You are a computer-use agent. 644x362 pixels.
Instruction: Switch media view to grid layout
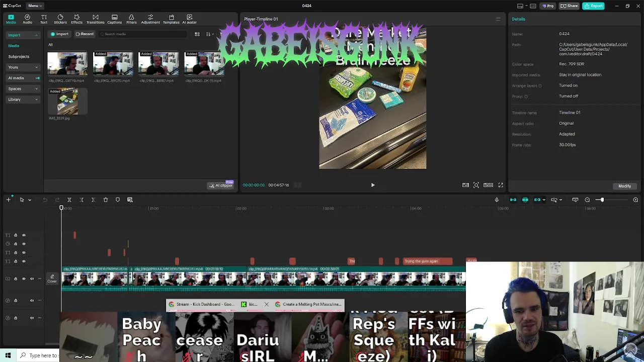(197, 34)
